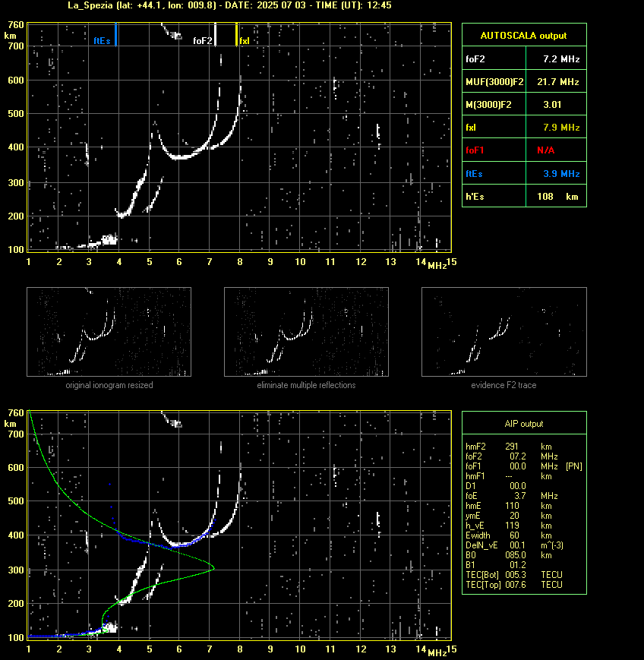Click the hmF2 '291 km' row

pyautogui.click(x=509, y=446)
